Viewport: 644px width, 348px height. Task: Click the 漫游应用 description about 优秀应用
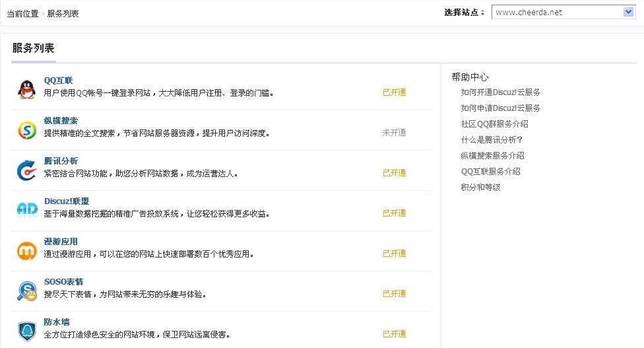[x=148, y=254]
